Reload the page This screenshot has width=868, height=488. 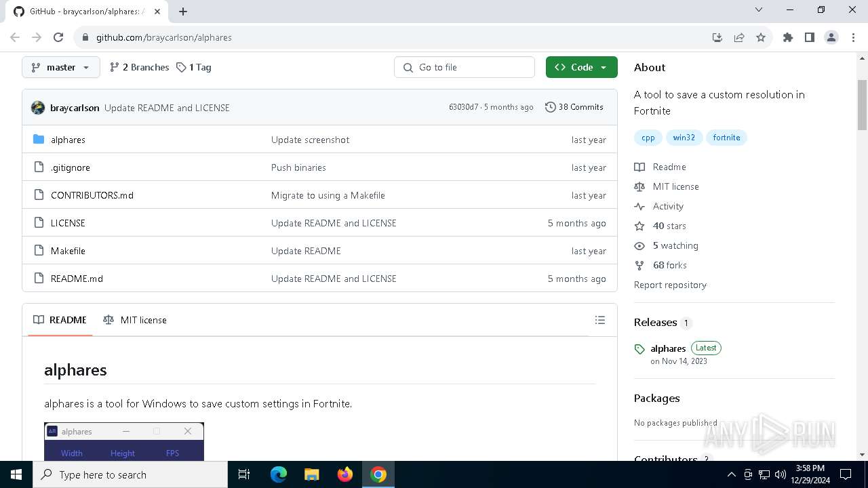click(58, 37)
